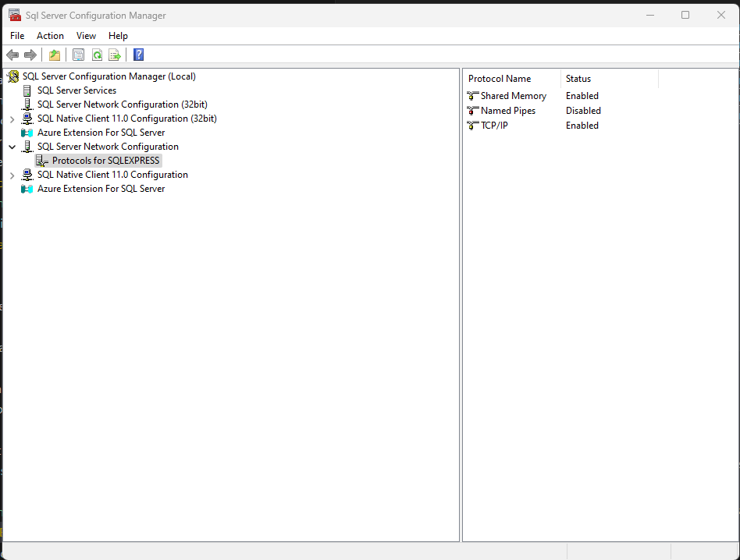
Task: Collapse the SQL Server Network Configuration node
Action: (x=12, y=147)
